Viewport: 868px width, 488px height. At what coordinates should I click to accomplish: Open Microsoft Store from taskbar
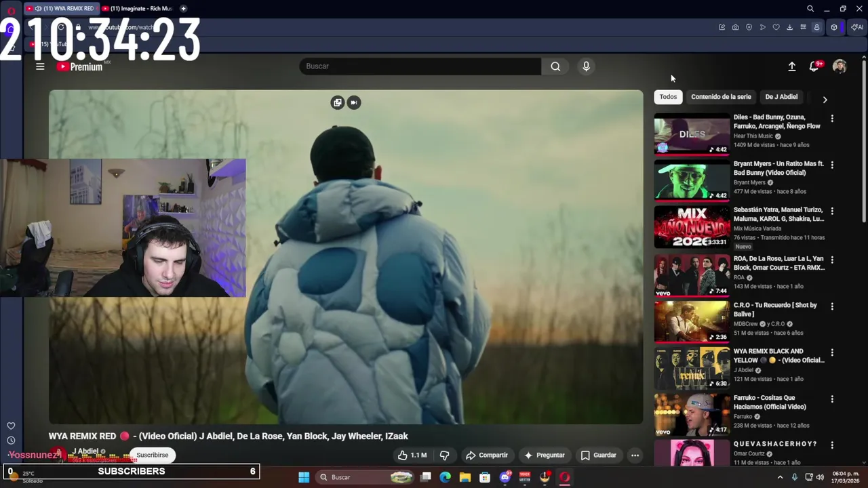(485, 477)
